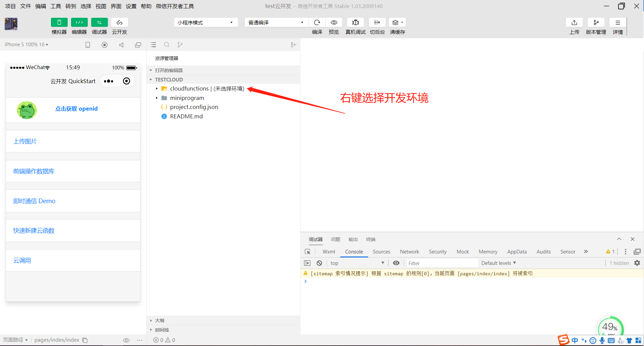Expand the 时间线 timeline section
644x346 pixels.
pos(151,330)
